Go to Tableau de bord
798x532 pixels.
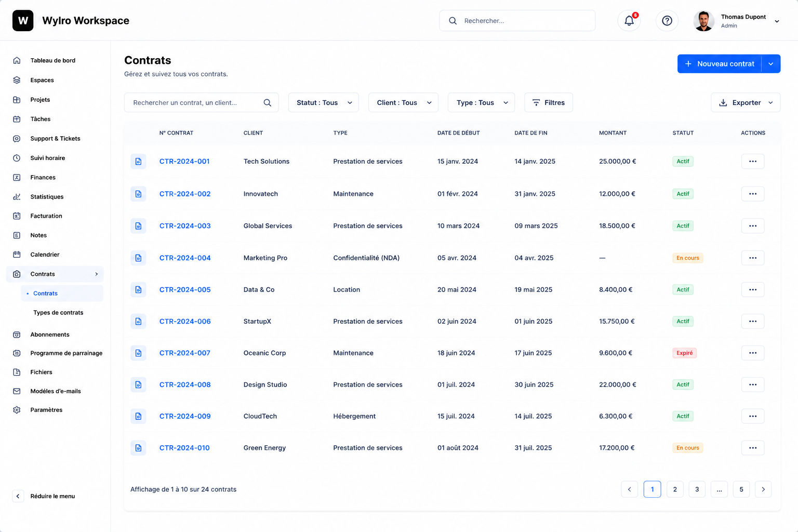[53, 60]
